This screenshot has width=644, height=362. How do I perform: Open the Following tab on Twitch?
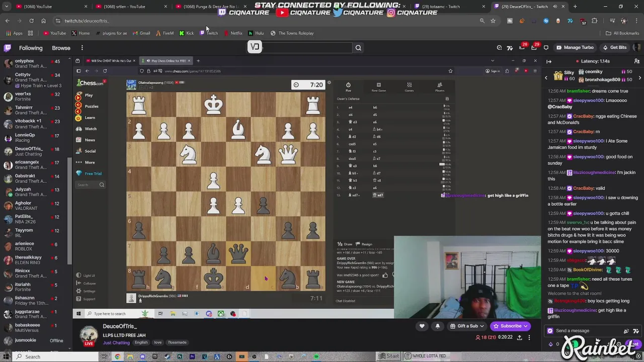31,48
